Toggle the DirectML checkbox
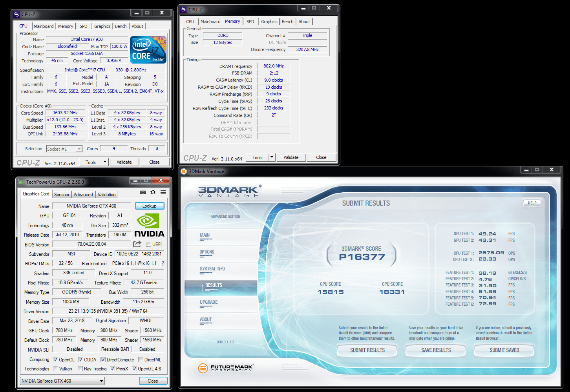The width and height of the screenshot is (570, 392). coord(141,360)
